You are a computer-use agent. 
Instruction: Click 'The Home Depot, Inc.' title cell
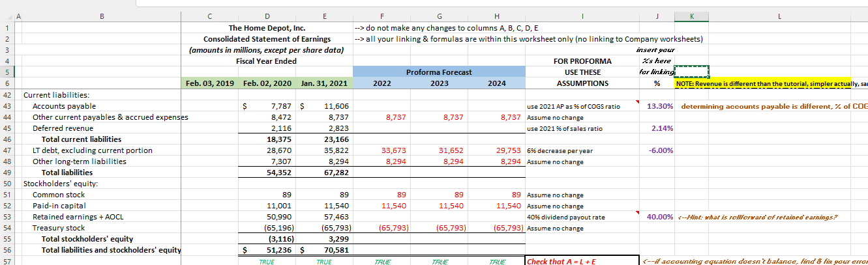pyautogui.click(x=267, y=28)
